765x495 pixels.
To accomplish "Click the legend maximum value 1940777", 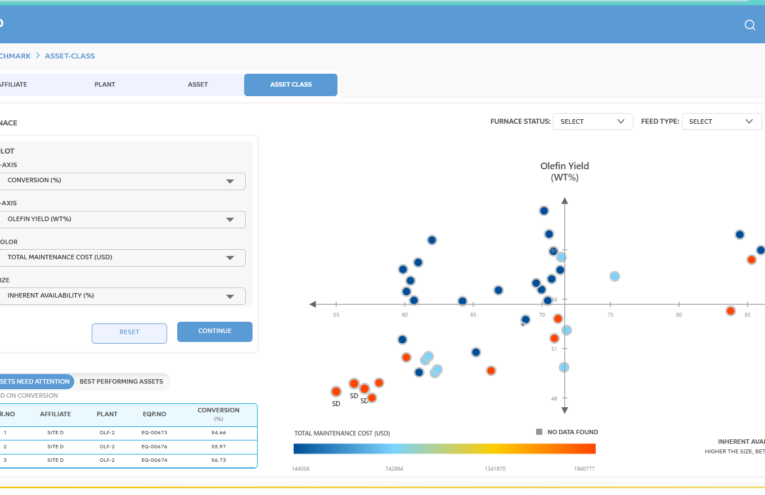I will coord(584,469).
